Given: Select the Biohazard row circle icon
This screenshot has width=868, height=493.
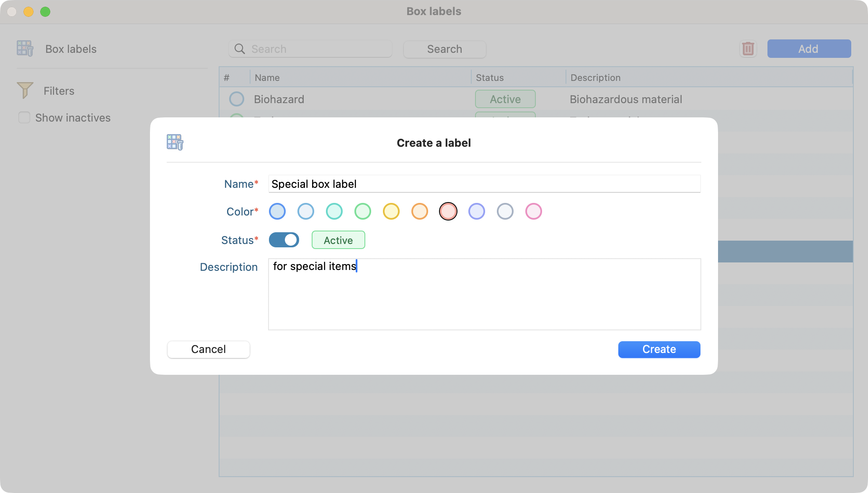Looking at the screenshot, I should click(236, 99).
